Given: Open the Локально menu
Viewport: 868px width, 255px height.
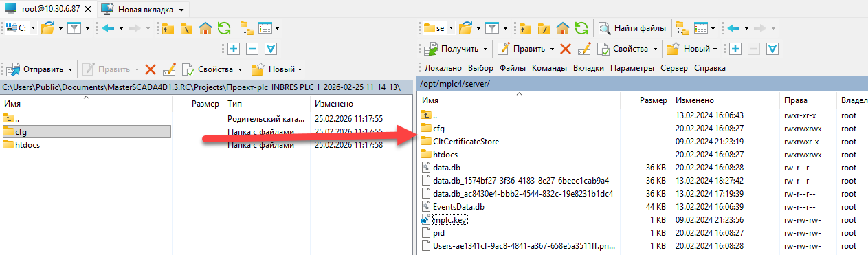Looking at the screenshot, I should point(443,68).
